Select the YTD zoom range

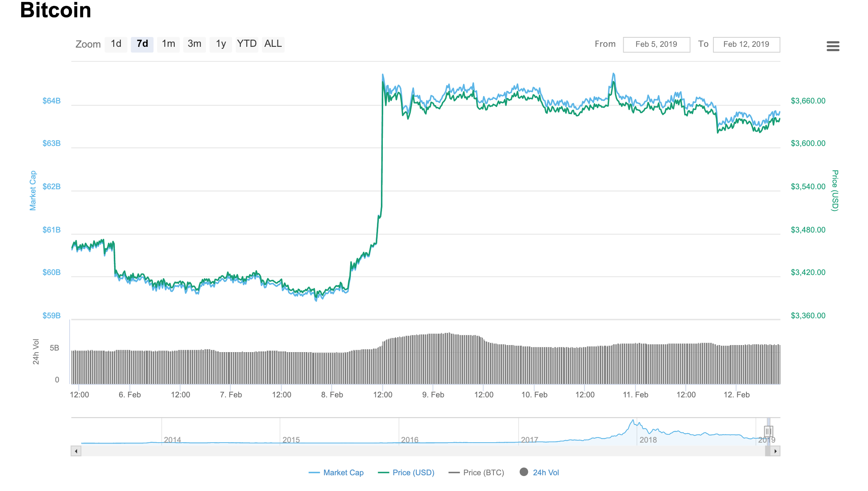point(247,44)
